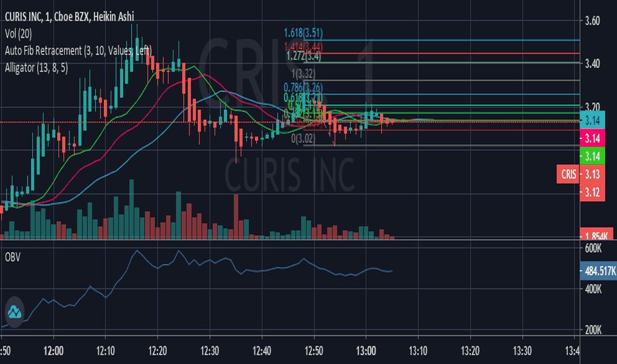The width and height of the screenshot is (617, 364).
Task: Click the 1.854K volume value label
Action: point(596,234)
